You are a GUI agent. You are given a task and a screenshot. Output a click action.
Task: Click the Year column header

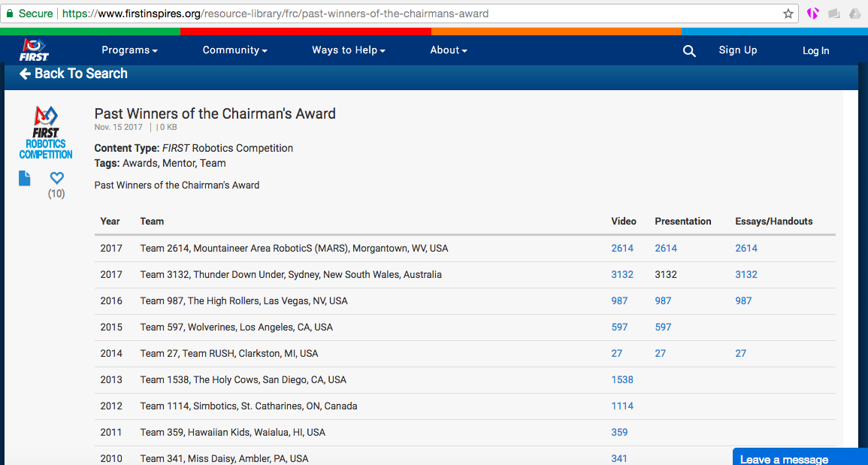(110, 222)
